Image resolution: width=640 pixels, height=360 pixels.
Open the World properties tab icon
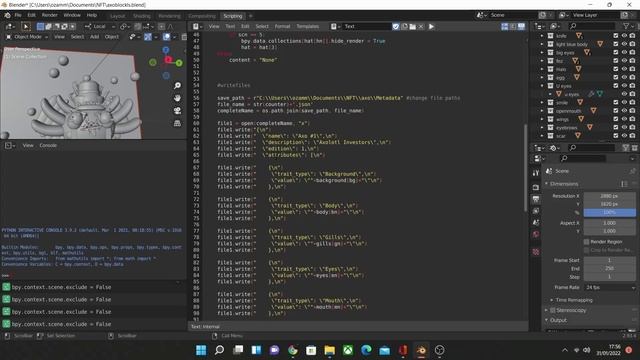click(x=536, y=234)
